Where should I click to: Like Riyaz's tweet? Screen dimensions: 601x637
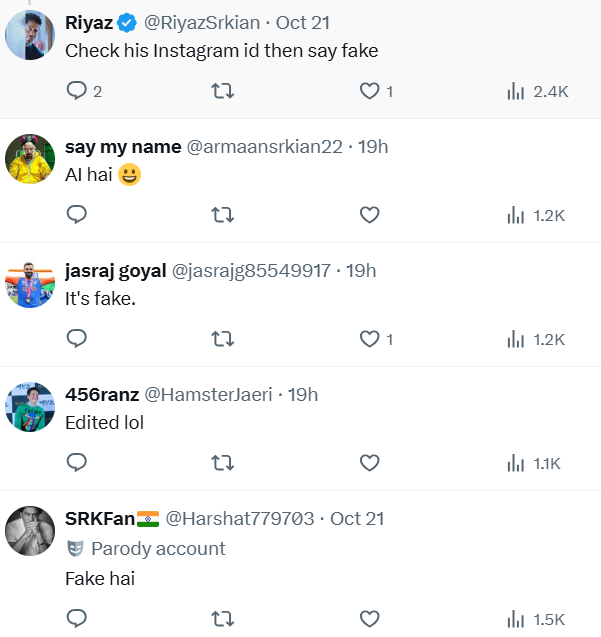tap(369, 91)
